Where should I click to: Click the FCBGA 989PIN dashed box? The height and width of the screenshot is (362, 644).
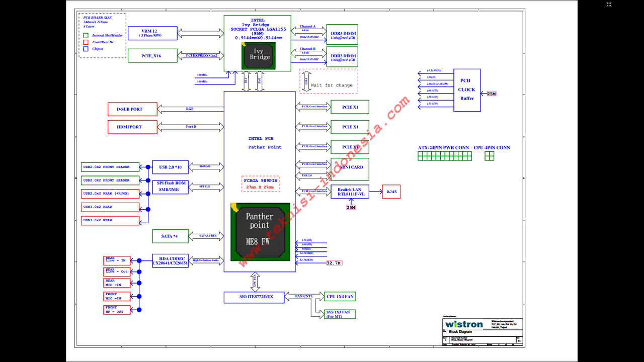click(x=261, y=184)
